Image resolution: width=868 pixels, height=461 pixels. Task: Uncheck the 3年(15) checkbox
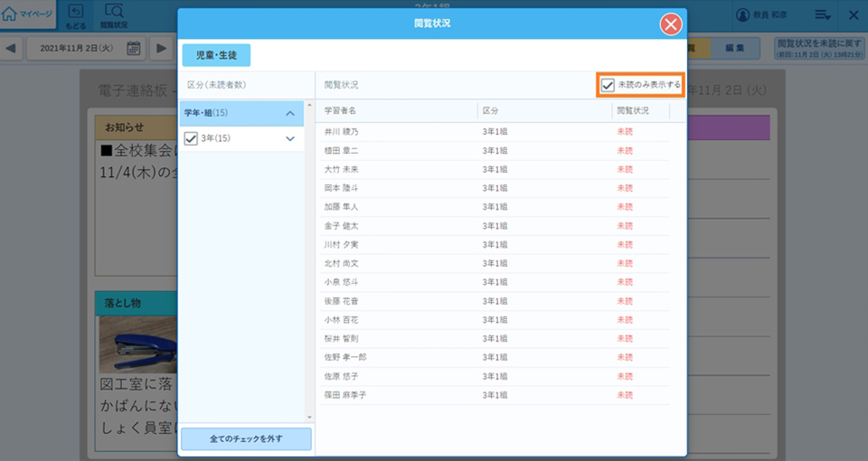coord(191,138)
